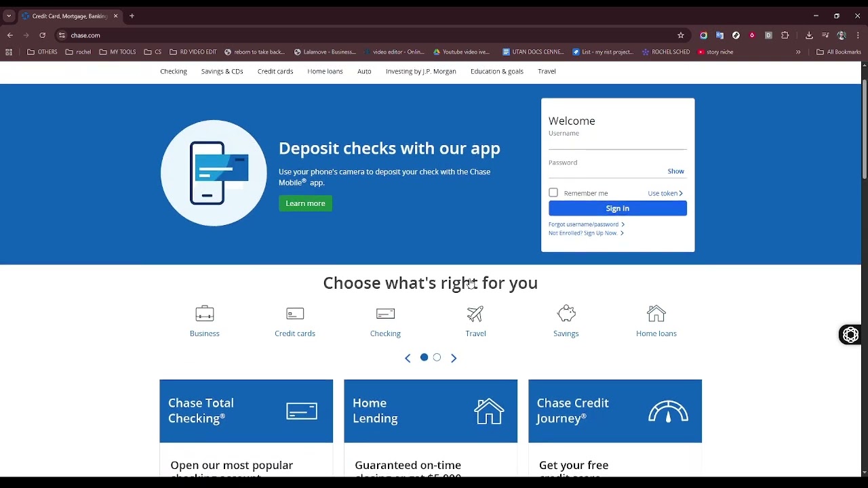Viewport: 868px width, 488px height.
Task: Click the Use token link
Action: (665, 193)
